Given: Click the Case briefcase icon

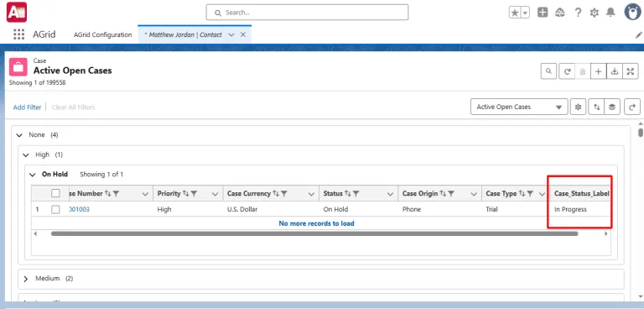Looking at the screenshot, I should pyautogui.click(x=18, y=66).
